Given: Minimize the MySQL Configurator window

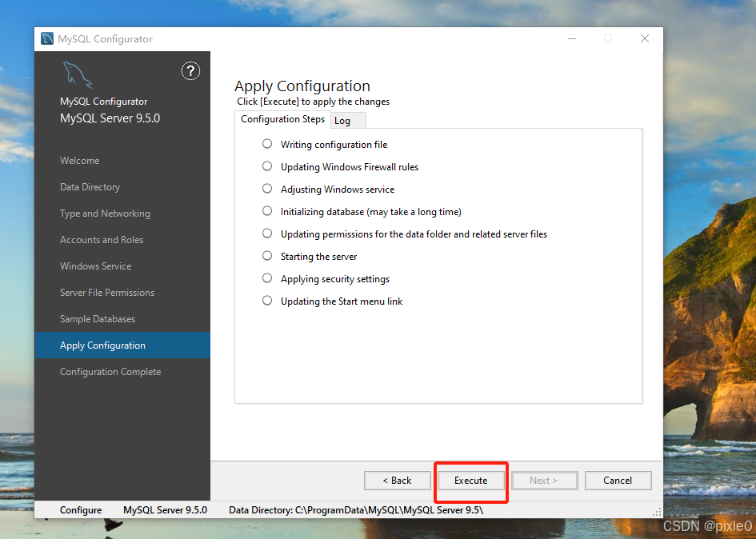Looking at the screenshot, I should [572, 38].
